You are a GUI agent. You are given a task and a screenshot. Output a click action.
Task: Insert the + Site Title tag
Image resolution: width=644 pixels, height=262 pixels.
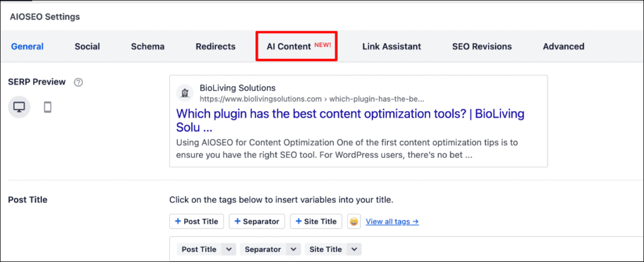[x=316, y=221]
